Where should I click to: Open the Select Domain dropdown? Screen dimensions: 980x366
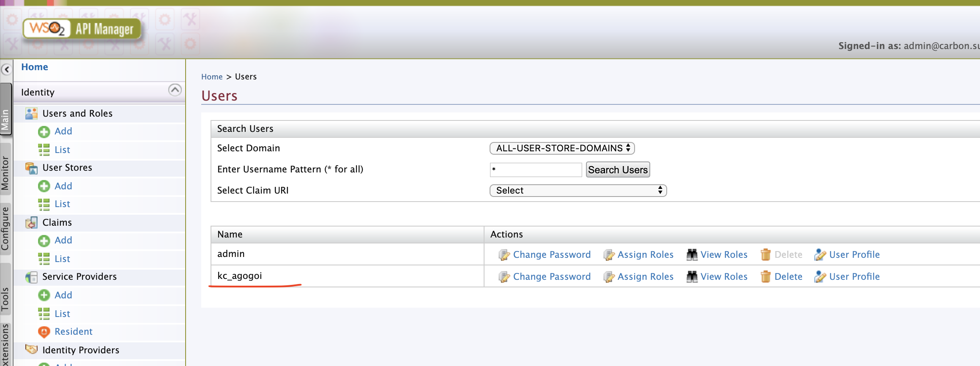coord(562,148)
